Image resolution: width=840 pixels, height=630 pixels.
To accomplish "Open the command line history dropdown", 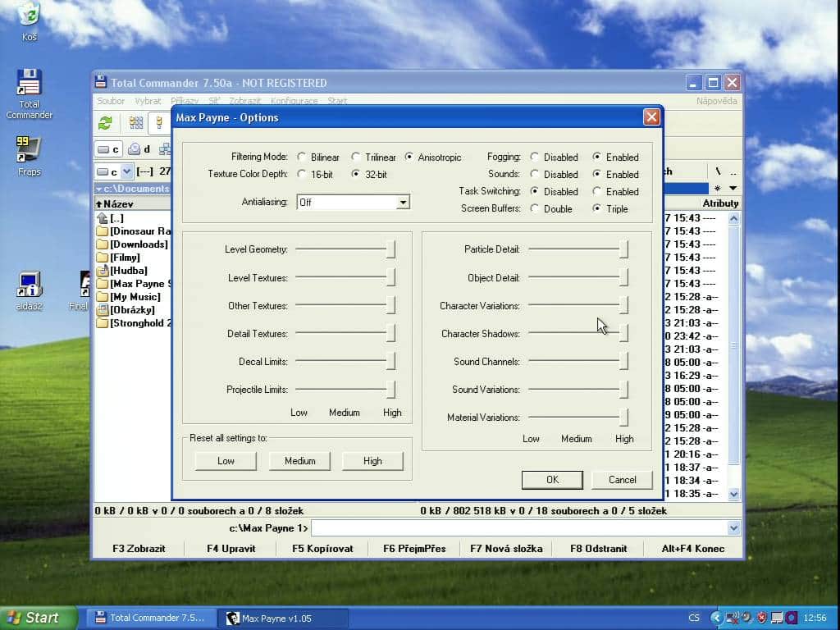I will tap(733, 528).
